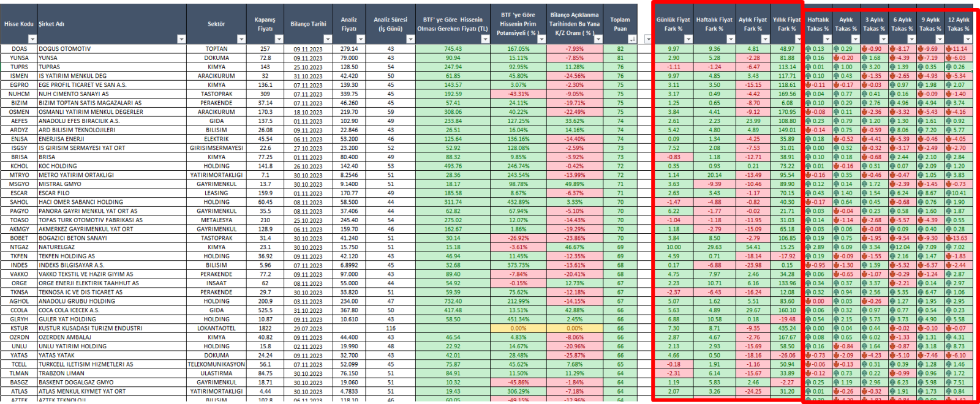980x404 pixels.
Task: Open the Hisse Kodu filter dropdown
Action: pyautogui.click(x=32, y=39)
